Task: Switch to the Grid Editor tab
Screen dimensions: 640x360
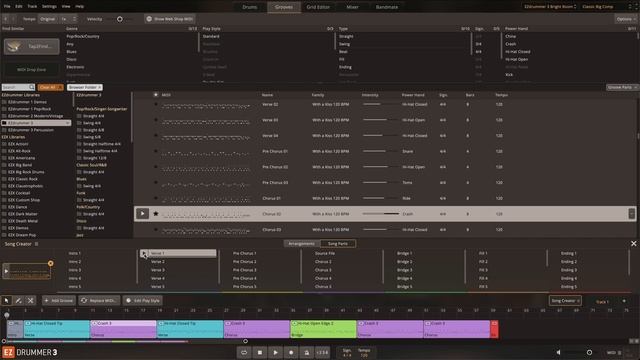Action: point(318,7)
